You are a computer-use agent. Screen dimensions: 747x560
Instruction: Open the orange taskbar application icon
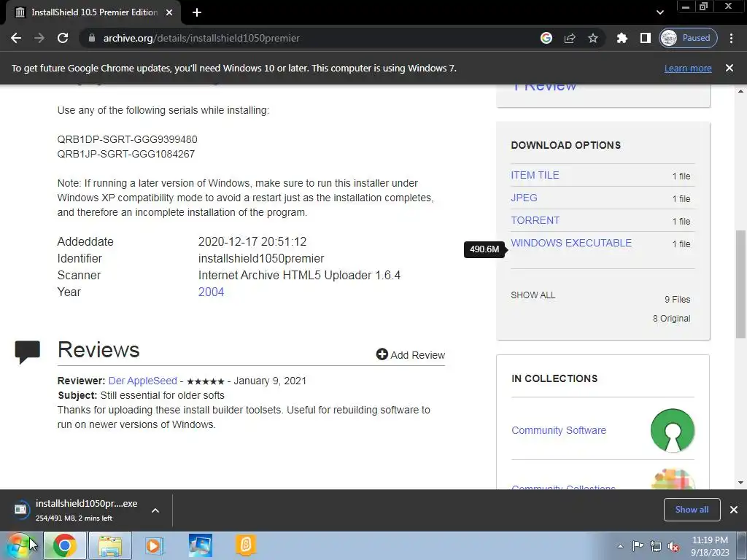(245, 545)
